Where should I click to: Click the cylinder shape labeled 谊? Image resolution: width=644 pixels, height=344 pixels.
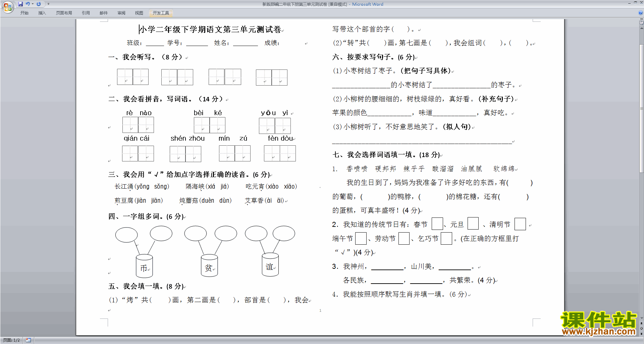tap(270, 265)
